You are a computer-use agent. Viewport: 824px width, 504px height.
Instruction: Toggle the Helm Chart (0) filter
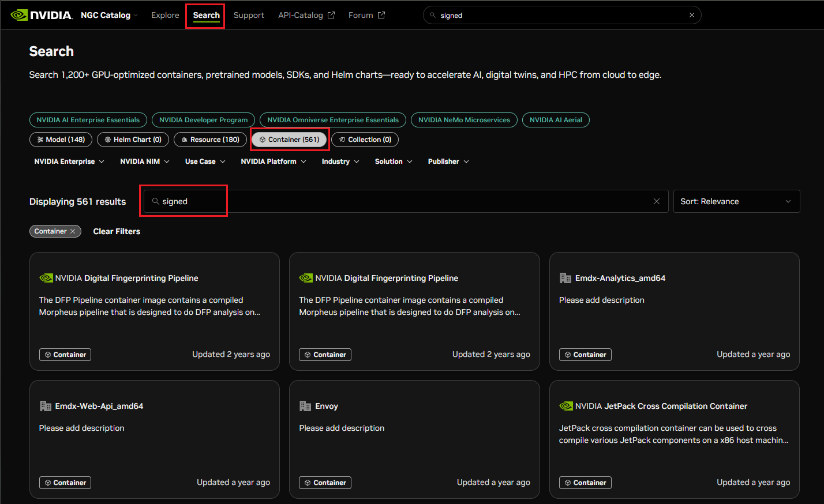133,140
